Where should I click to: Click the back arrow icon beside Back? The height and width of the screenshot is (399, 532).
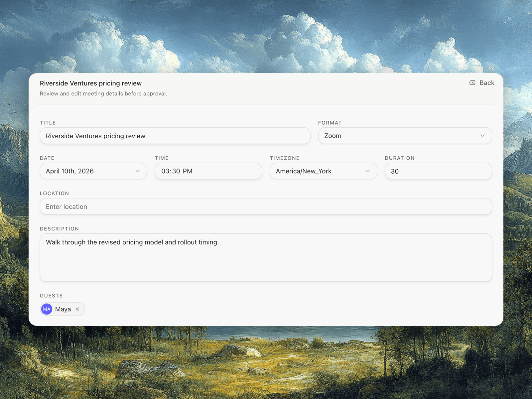point(472,83)
